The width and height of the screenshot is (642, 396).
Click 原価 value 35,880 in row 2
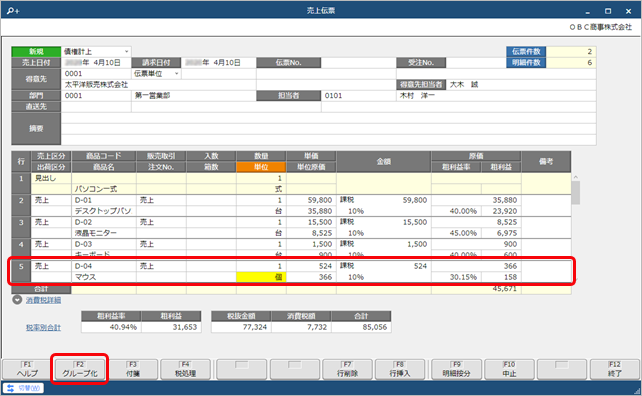pos(476,200)
